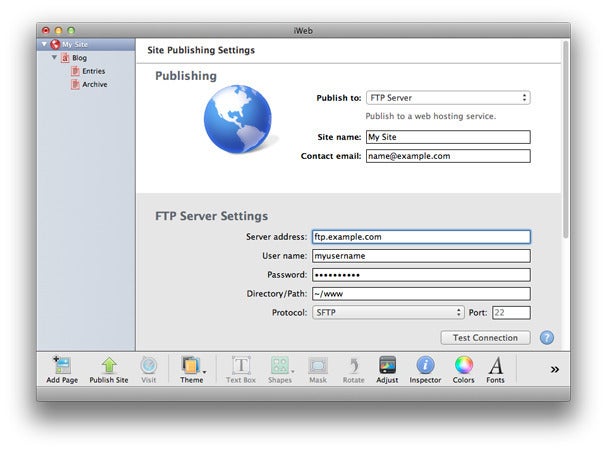Click the Mask toolbar icon

318,365
